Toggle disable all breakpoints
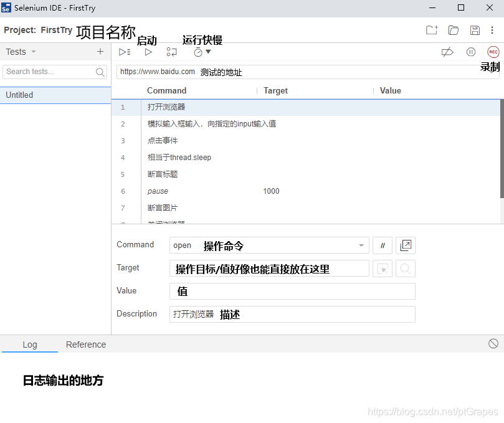The height and width of the screenshot is (423, 504). (448, 52)
